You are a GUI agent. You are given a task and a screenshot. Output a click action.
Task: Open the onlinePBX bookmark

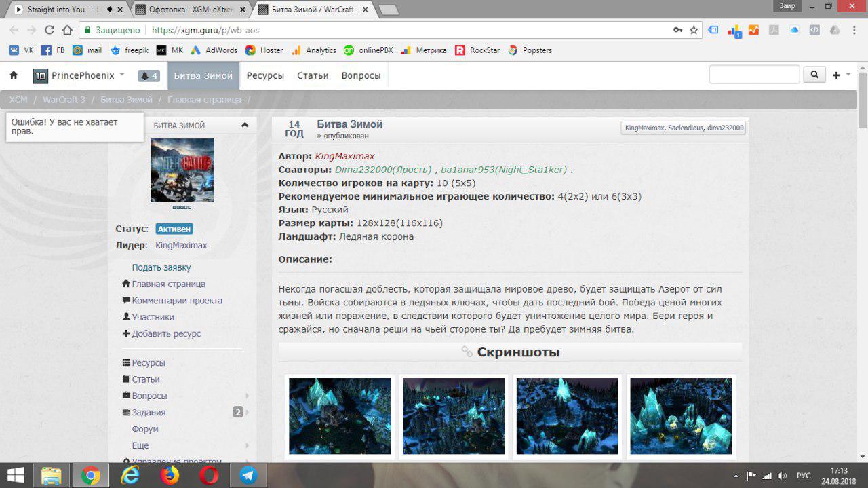pyautogui.click(x=368, y=50)
